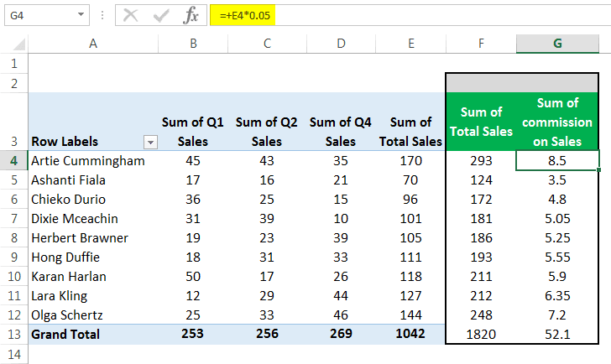611x364 pixels.
Task: Select the Herbert Brawner cell
Action: (x=93, y=237)
